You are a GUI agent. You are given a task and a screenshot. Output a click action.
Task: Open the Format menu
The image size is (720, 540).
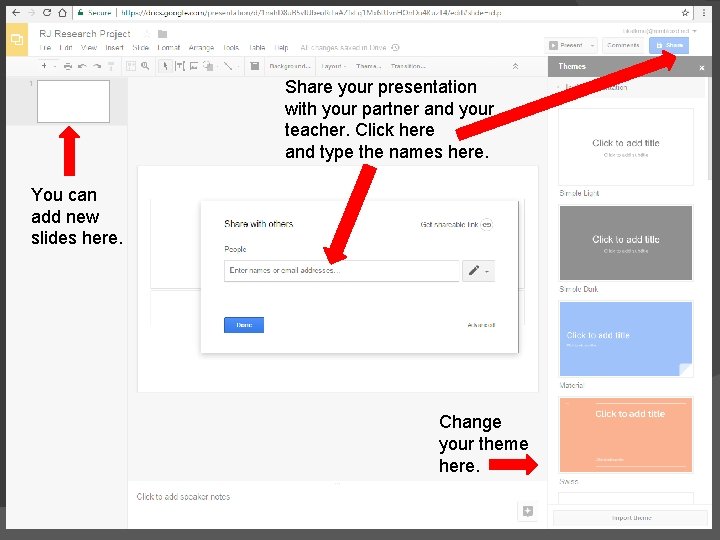[169, 48]
